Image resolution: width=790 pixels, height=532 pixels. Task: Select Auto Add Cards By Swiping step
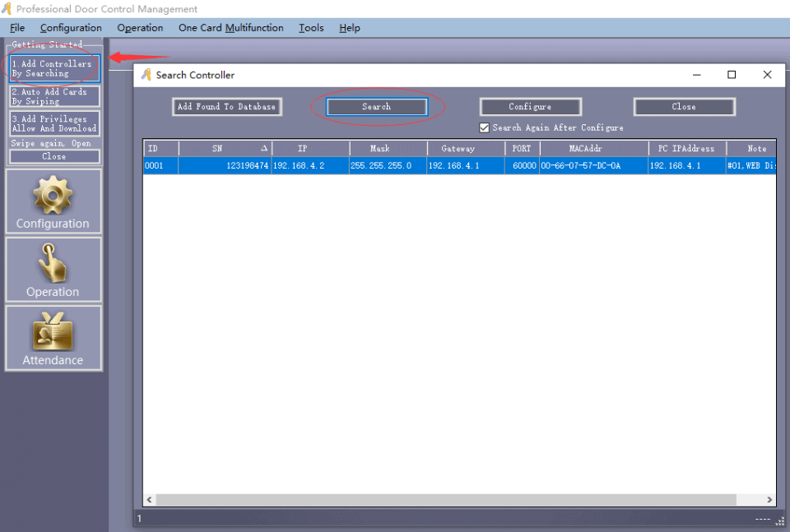pyautogui.click(x=54, y=96)
